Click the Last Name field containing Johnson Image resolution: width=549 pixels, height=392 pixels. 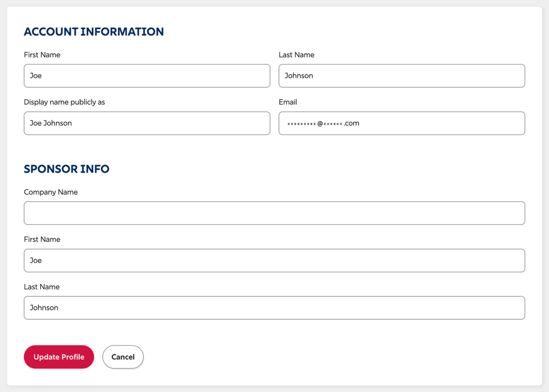tap(401, 75)
